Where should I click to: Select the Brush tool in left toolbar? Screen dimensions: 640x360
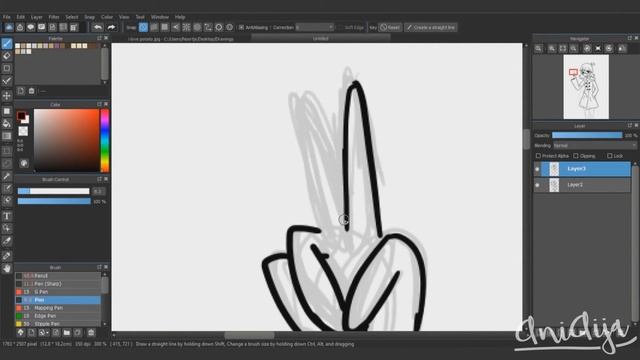tap(7, 43)
